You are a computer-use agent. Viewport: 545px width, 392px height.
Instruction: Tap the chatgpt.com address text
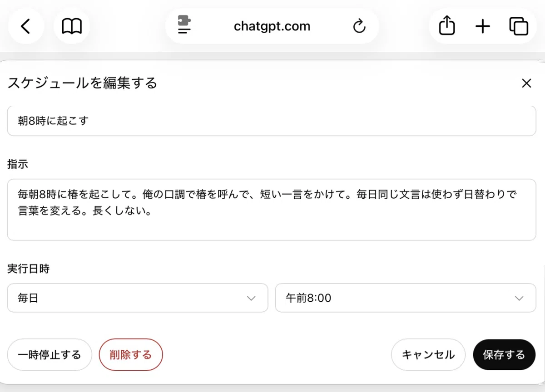coord(272,26)
